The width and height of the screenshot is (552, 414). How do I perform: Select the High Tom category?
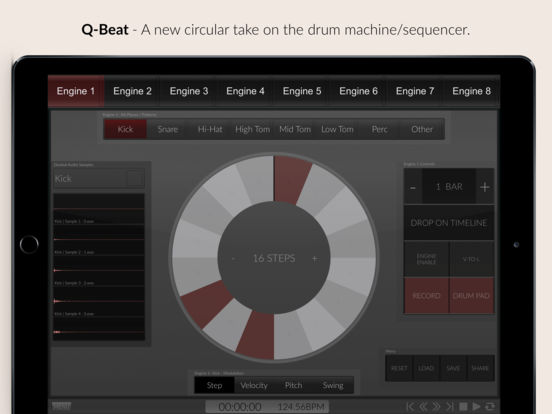click(252, 129)
